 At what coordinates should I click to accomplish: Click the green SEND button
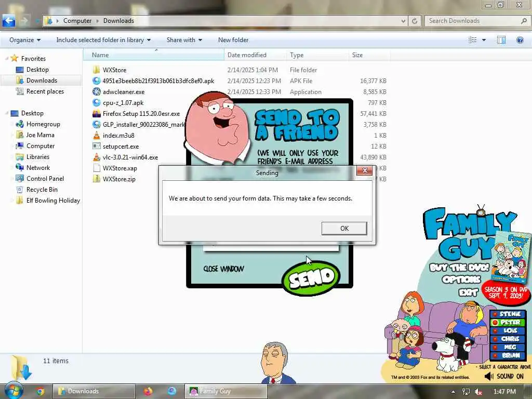click(x=311, y=278)
